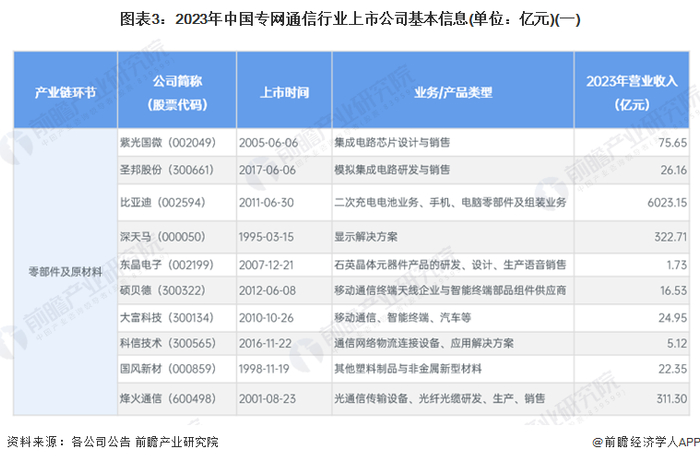Viewport: 700px width, 461px height.
Task: Select the 东晶电子 (002199) cell
Action: 177,265
